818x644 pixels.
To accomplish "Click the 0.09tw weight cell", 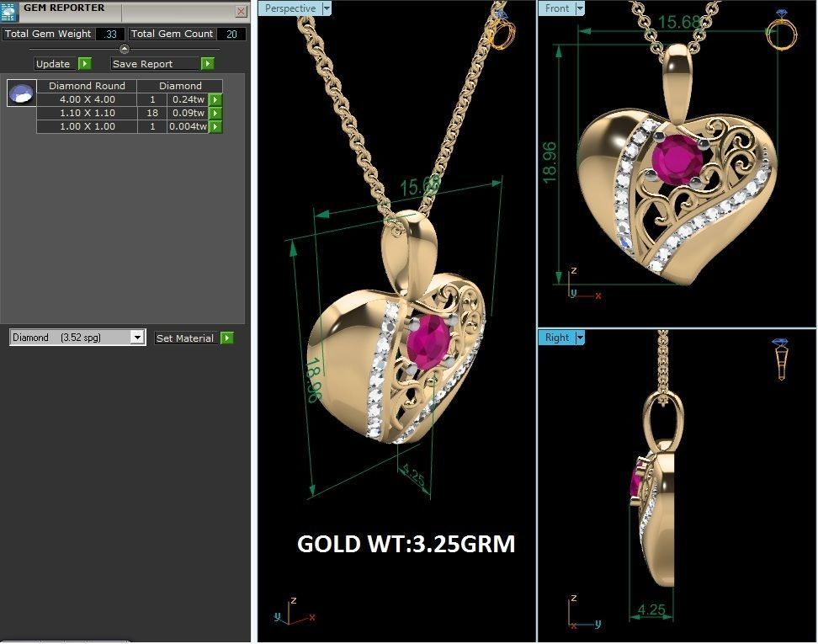I will [x=188, y=113].
